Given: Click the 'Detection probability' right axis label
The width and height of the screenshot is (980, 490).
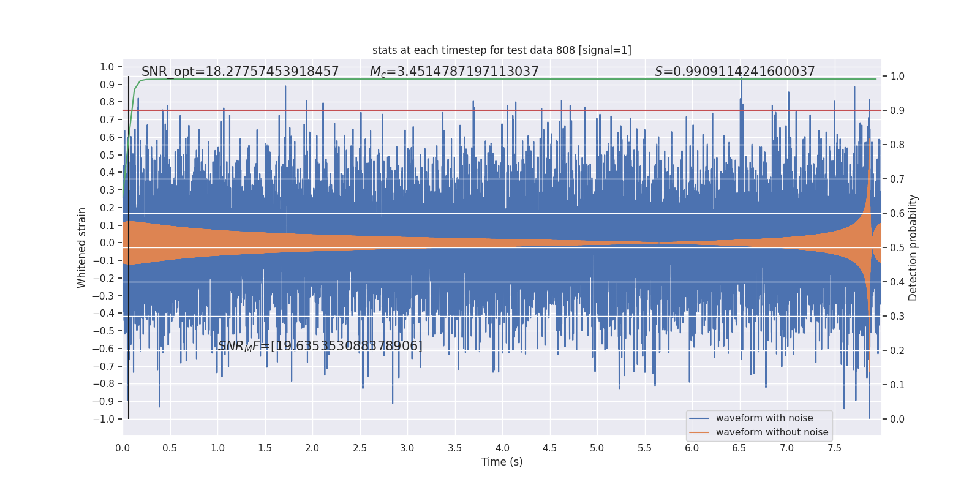Looking at the screenshot, I should (913, 247).
